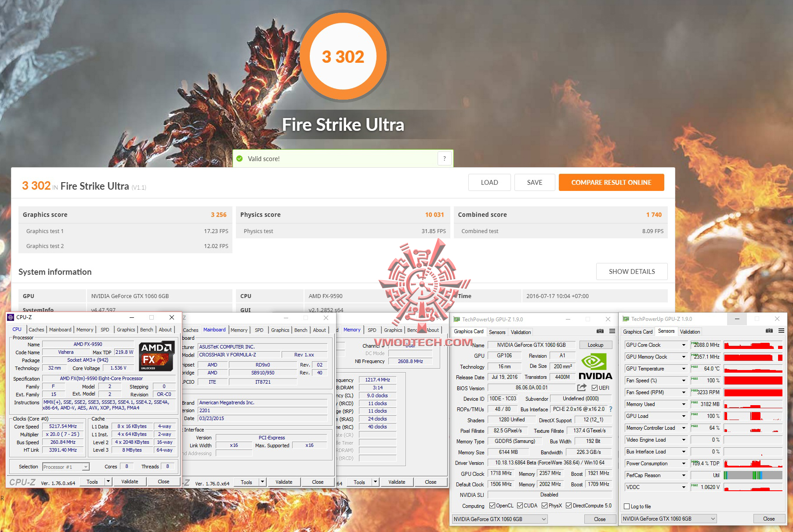Open the GPU Load sensor dropdown

684,416
